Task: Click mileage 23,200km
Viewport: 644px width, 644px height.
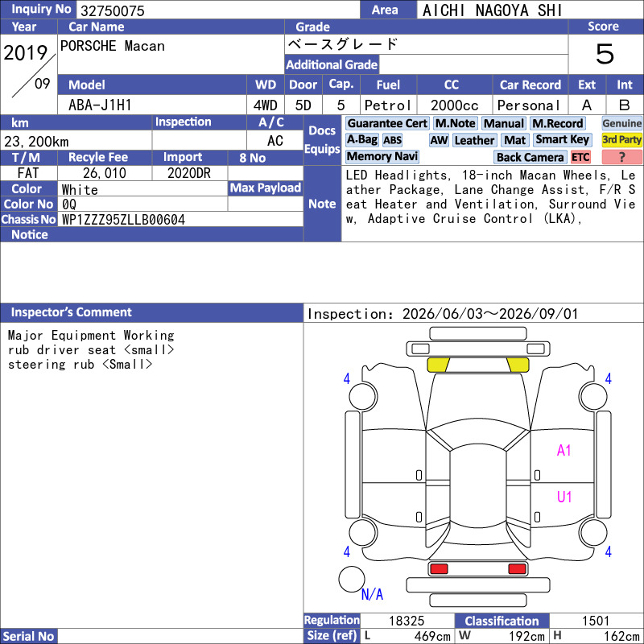Action: [x=36, y=142]
